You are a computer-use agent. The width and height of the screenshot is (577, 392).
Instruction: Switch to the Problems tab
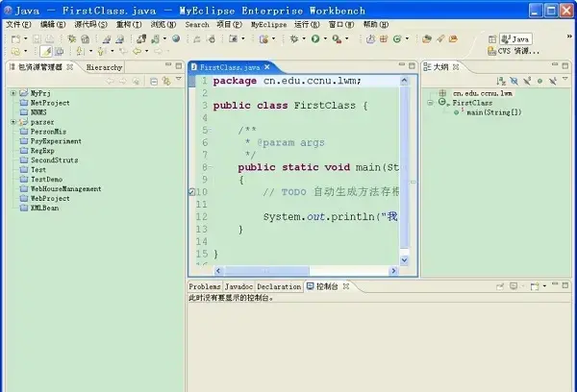point(205,286)
